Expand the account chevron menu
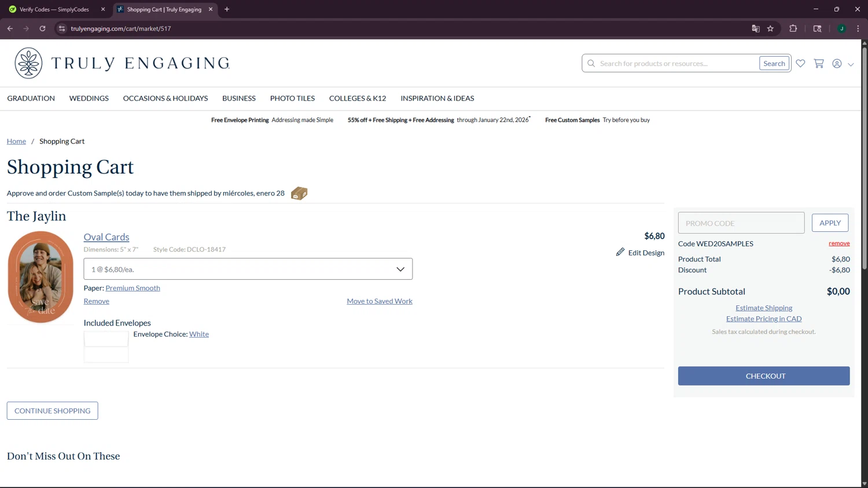 [851, 64]
